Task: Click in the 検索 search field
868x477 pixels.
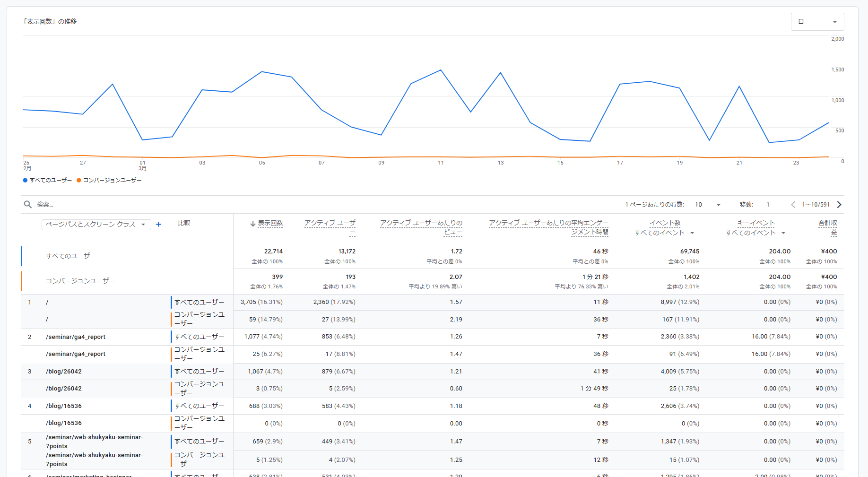Action: click(x=284, y=205)
